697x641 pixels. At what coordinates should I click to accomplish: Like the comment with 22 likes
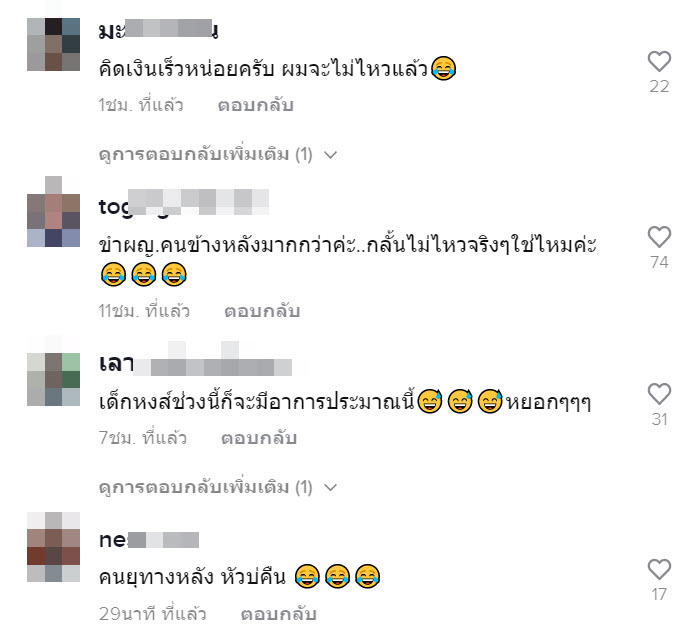coord(659,61)
